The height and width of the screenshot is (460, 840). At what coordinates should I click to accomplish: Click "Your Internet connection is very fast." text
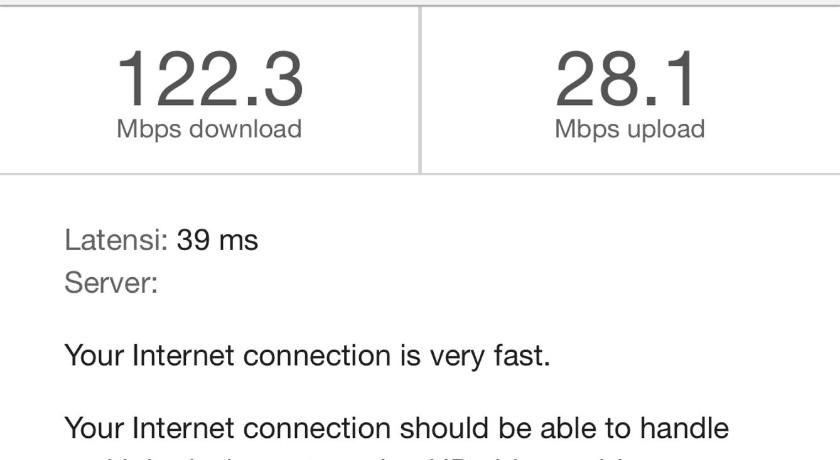tap(307, 355)
